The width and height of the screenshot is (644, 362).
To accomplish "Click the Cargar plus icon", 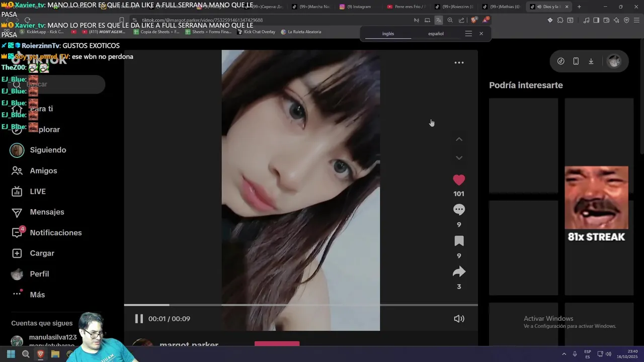I will coord(17,253).
